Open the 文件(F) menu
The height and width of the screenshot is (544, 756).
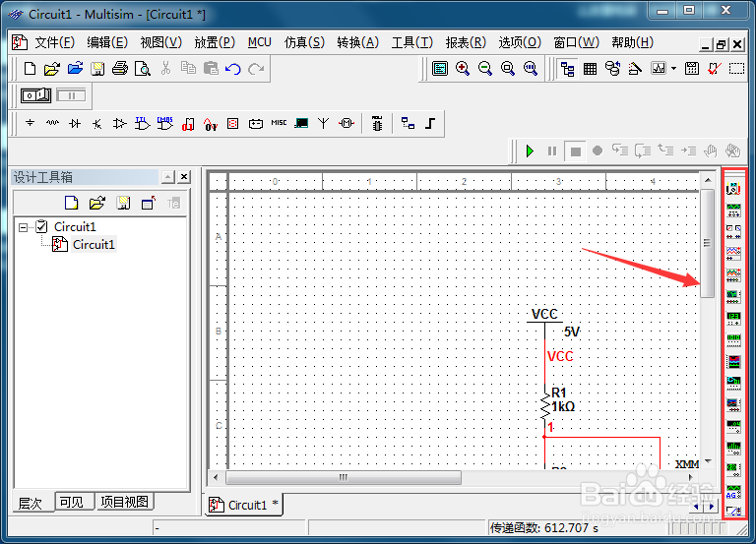[x=54, y=43]
